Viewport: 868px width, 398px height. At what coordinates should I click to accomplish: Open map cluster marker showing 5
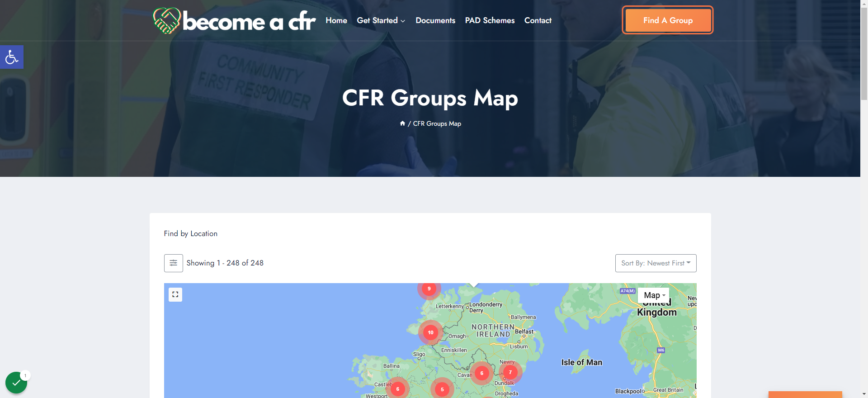(442, 389)
